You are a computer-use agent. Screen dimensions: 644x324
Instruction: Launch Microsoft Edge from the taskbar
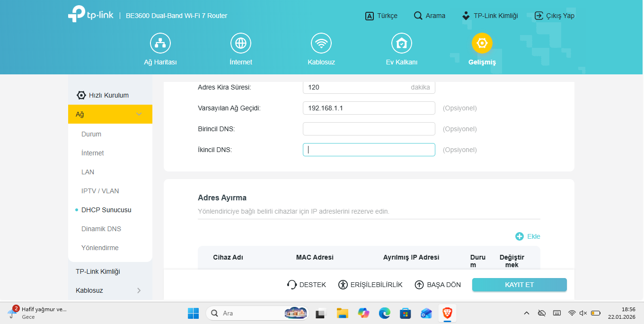384,313
